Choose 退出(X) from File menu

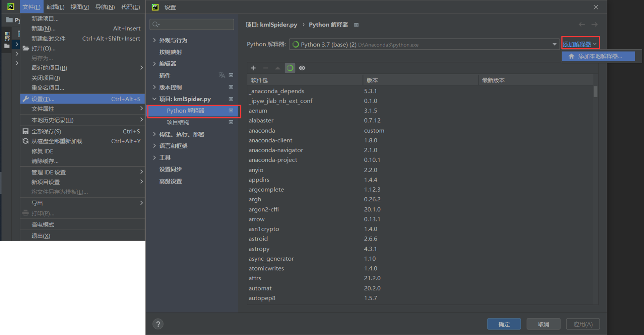coord(82,236)
